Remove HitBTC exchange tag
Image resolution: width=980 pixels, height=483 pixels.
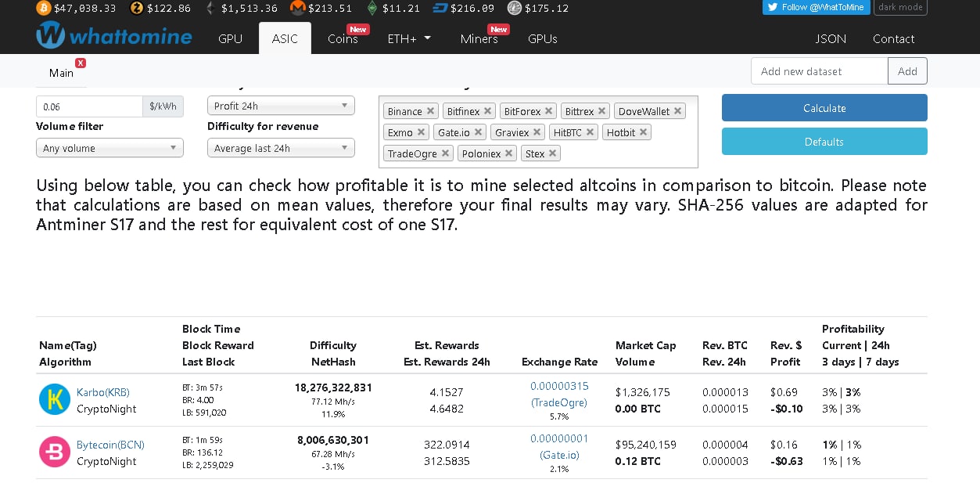[x=591, y=132]
